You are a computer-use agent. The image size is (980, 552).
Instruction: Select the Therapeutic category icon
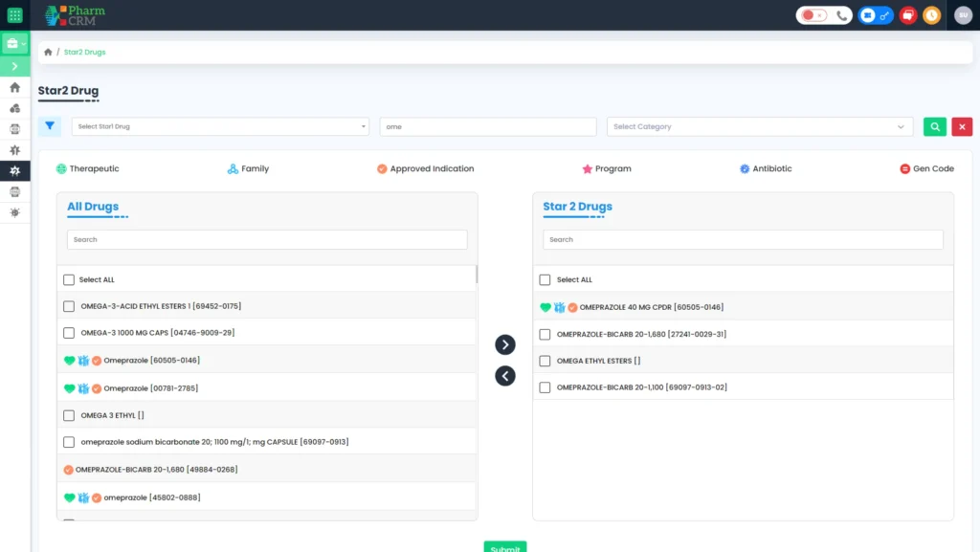[x=60, y=168]
